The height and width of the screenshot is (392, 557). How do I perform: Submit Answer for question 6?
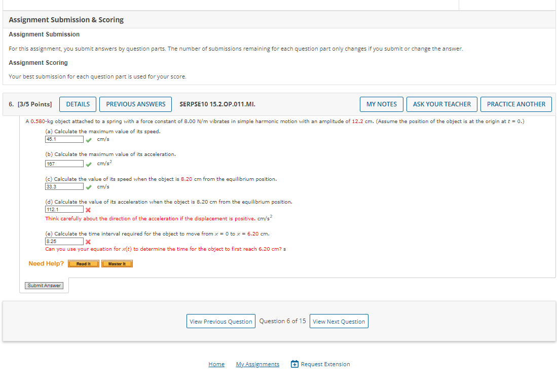point(44,285)
